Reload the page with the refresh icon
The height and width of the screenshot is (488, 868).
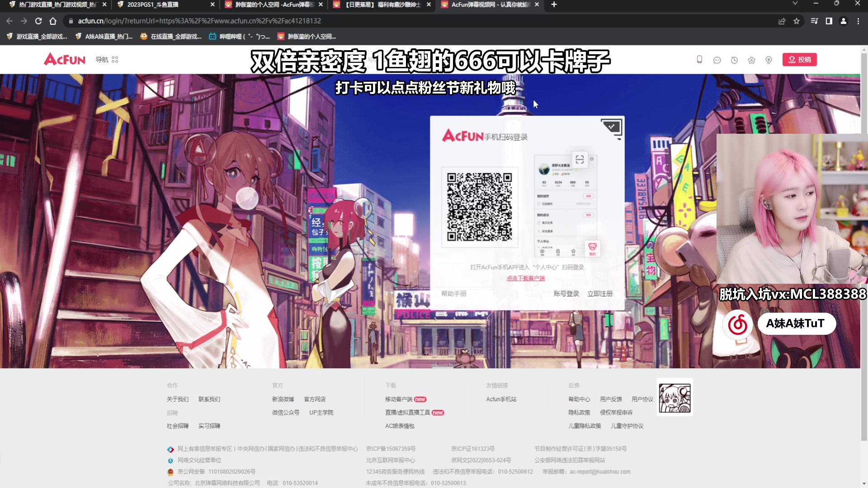(x=38, y=21)
